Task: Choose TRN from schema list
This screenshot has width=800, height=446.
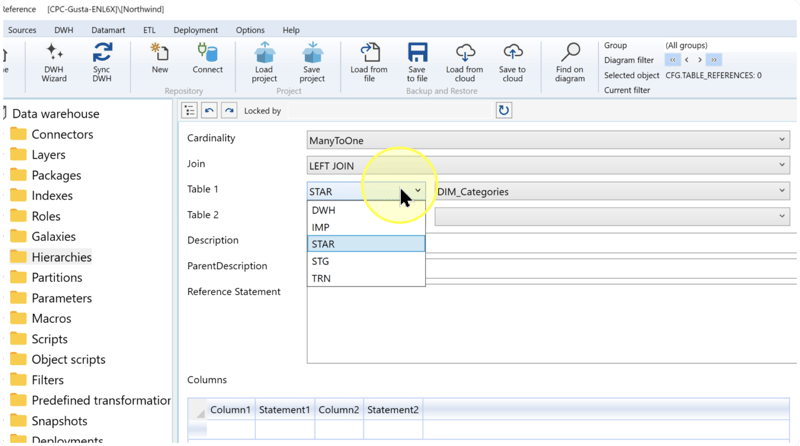Action: 366,278
